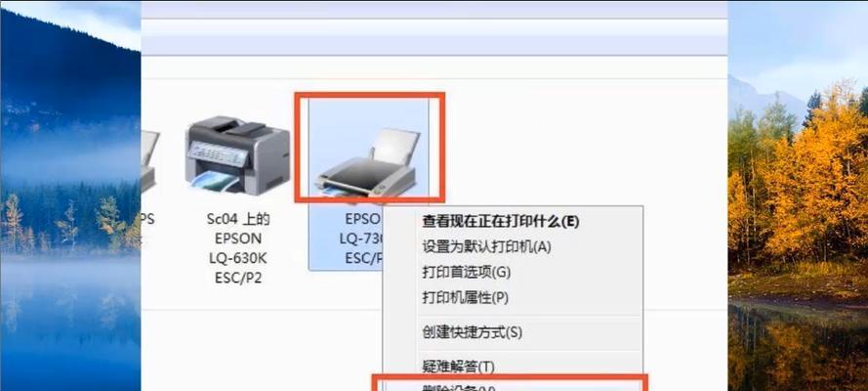868x391 pixels.
Task: Open 打印首选项(G) from the context menu
Action: [466, 273]
